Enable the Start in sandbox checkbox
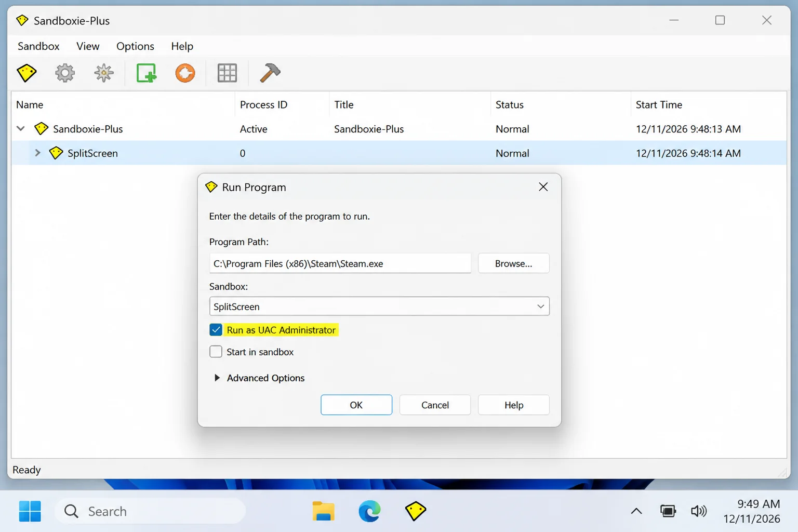The width and height of the screenshot is (798, 532). coord(216,352)
